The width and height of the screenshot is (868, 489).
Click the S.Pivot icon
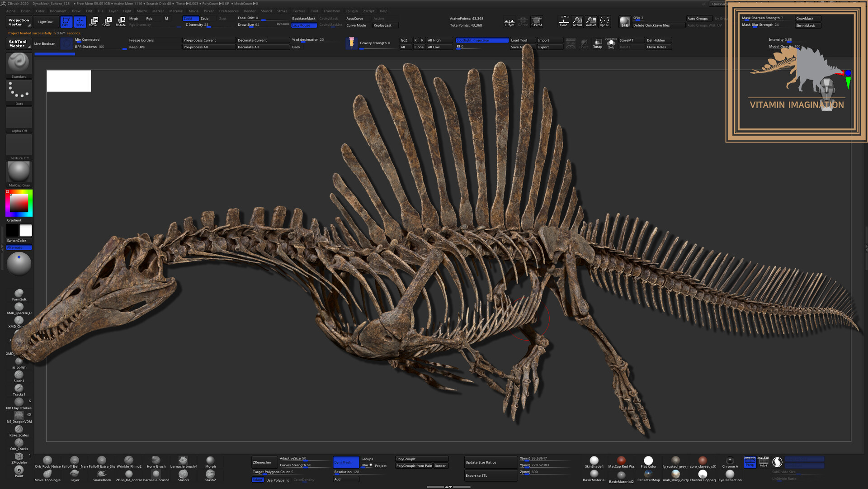[537, 22]
